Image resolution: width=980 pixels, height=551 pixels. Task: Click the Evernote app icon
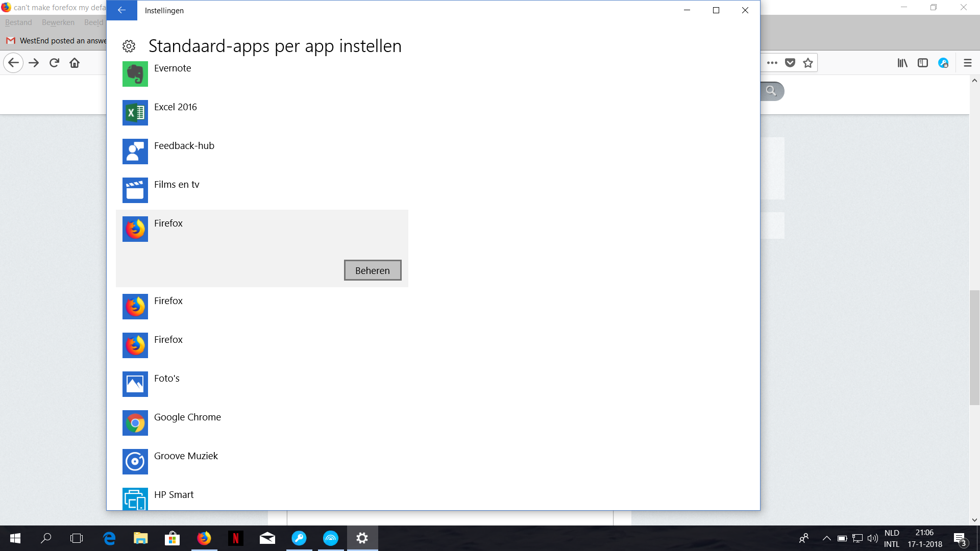click(x=135, y=74)
